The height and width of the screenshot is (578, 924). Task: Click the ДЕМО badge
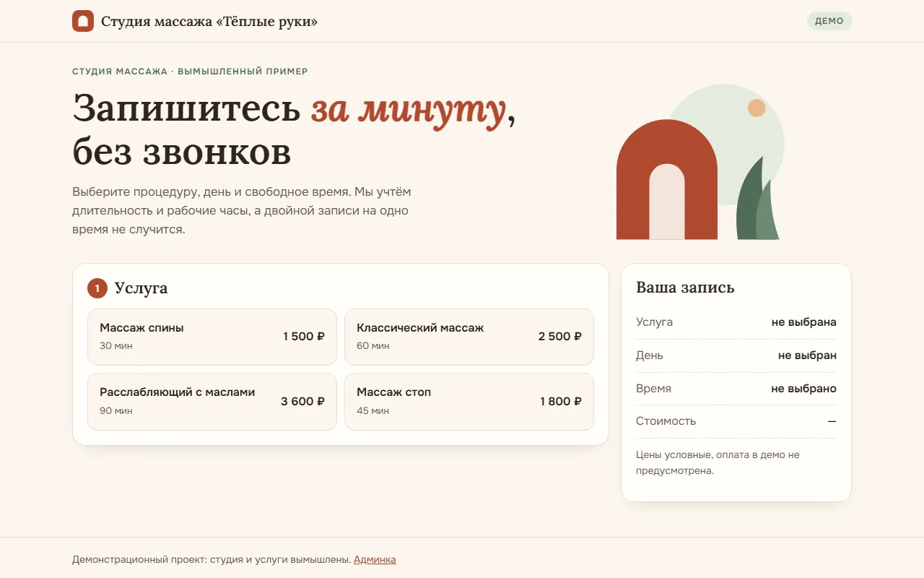pyautogui.click(x=829, y=21)
